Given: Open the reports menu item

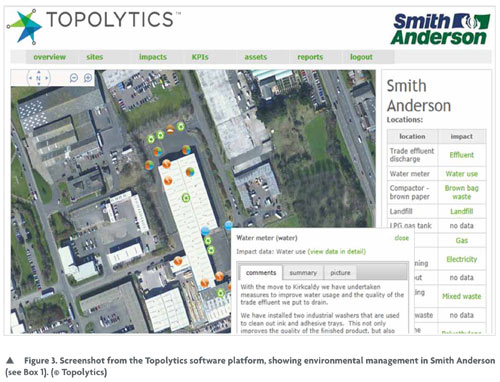Looking at the screenshot, I should (310, 57).
